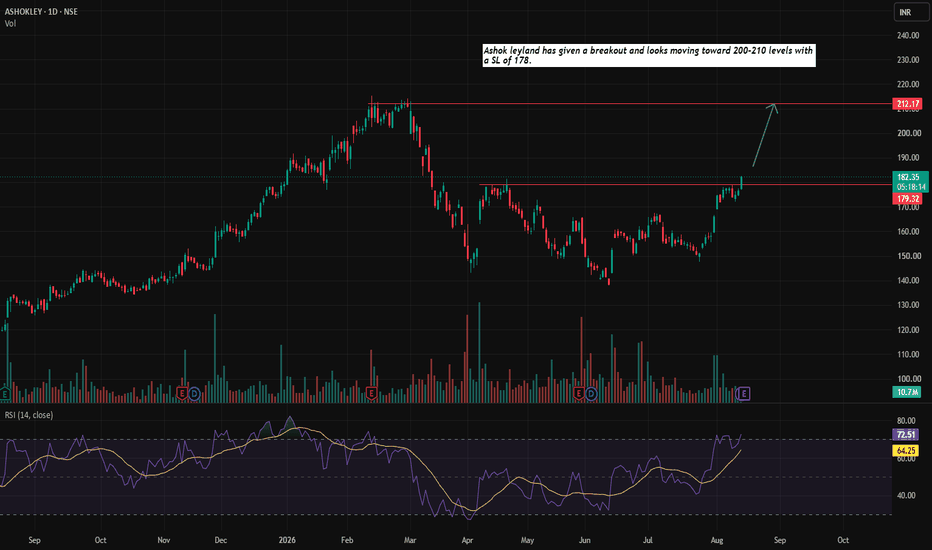
Task: Click the Sep label after Aug on time axis
Action: pos(780,540)
